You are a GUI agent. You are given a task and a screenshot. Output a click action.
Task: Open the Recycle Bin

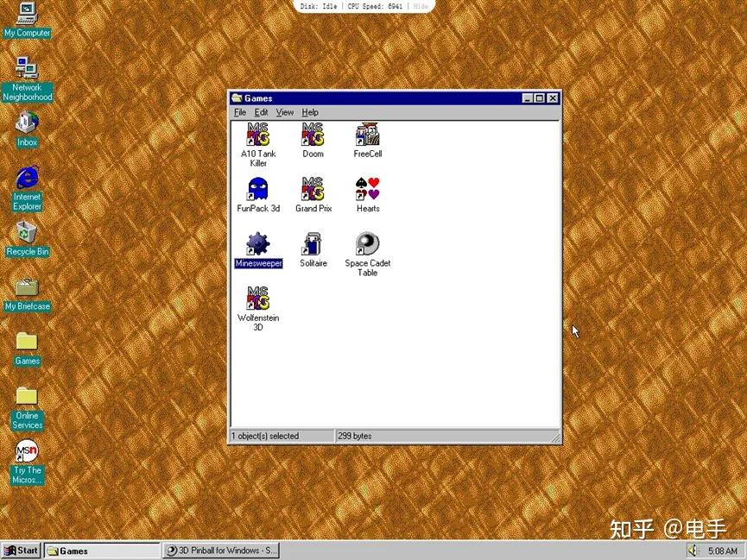click(x=26, y=235)
